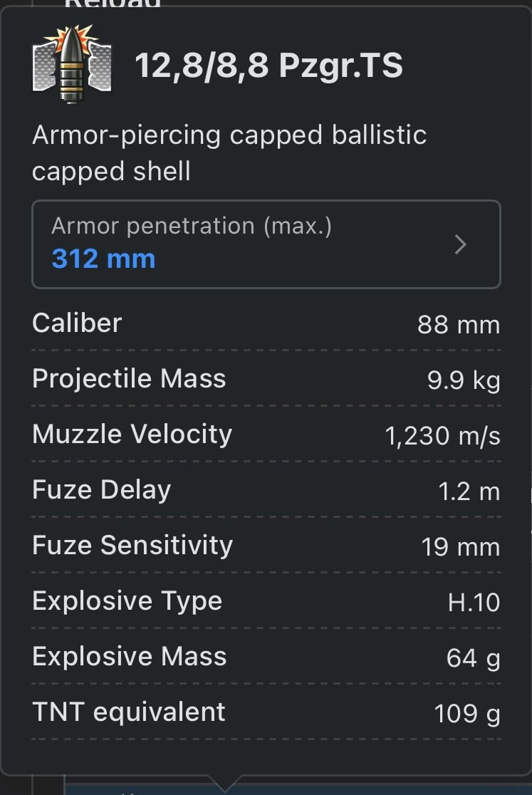Select the Fuze Delay label
Image resolution: width=532 pixels, height=795 pixels.
(x=101, y=489)
